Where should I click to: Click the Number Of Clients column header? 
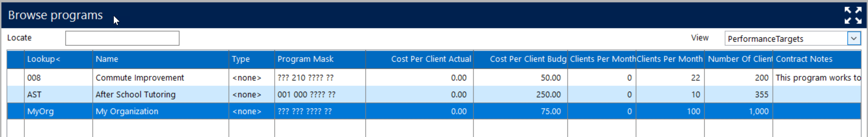tap(738, 59)
